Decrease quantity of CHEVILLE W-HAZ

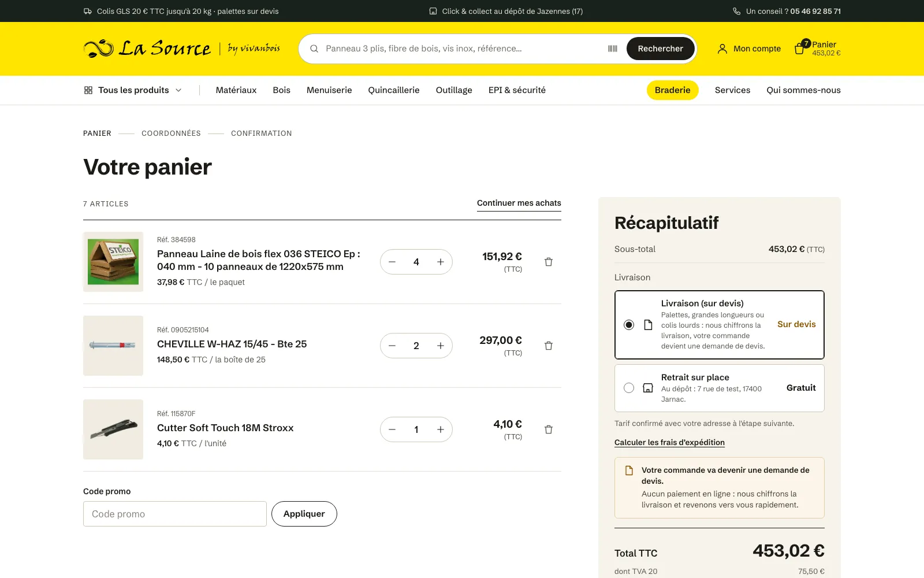[392, 346]
